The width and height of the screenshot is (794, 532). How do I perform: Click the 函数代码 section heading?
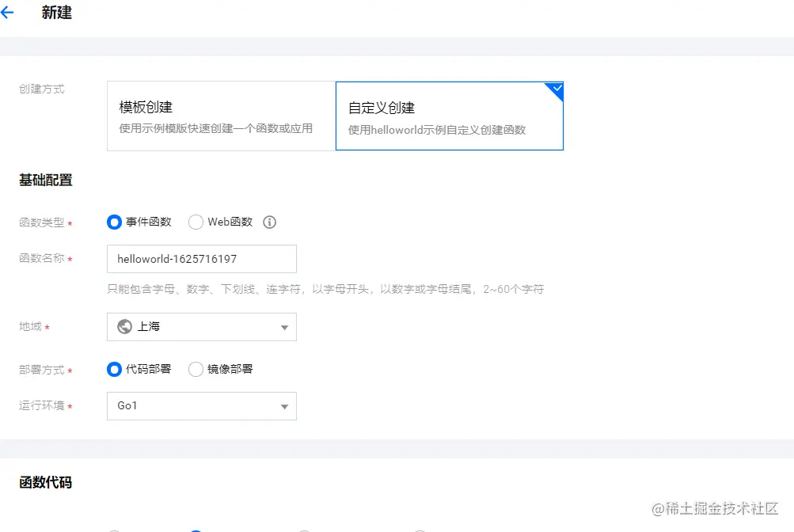click(x=46, y=482)
